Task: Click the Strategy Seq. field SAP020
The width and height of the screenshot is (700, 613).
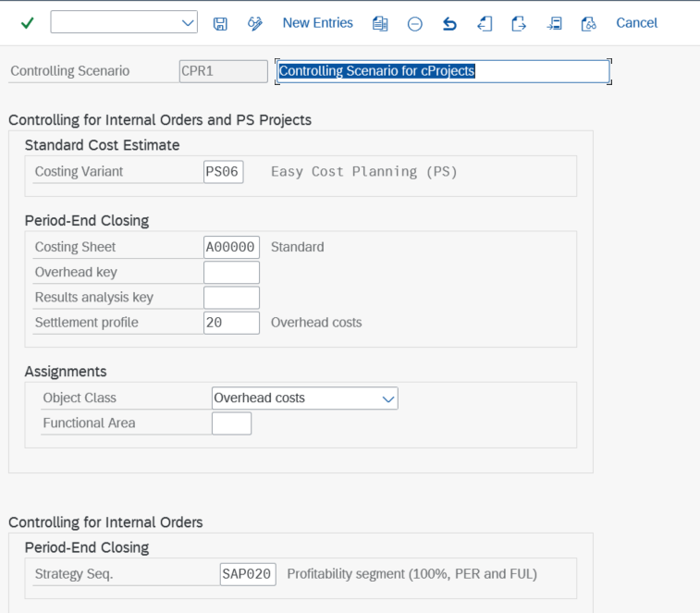Action: [x=248, y=574]
